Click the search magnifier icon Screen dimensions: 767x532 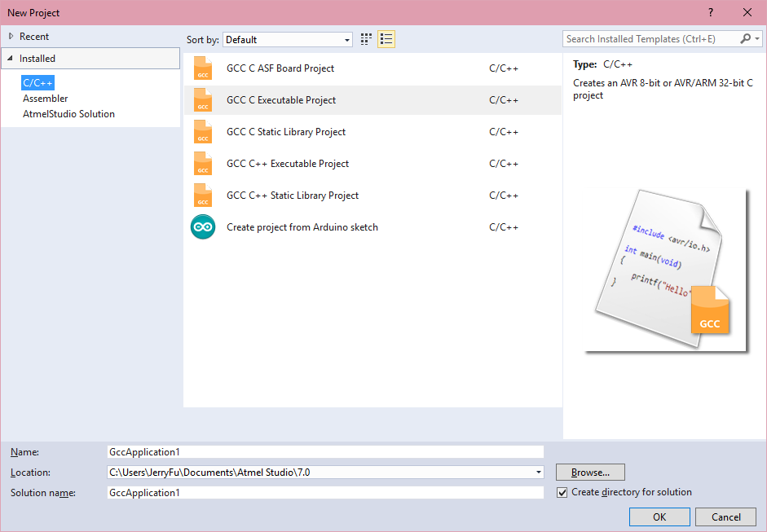(746, 39)
